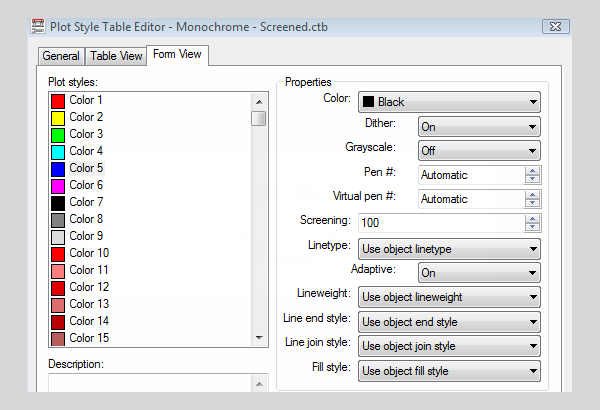Increase the Virtual pen # value
The image size is (600, 410).
coord(532,195)
